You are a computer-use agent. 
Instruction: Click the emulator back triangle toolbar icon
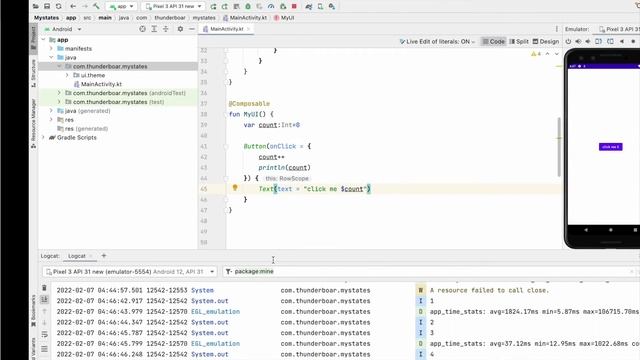click(622, 42)
